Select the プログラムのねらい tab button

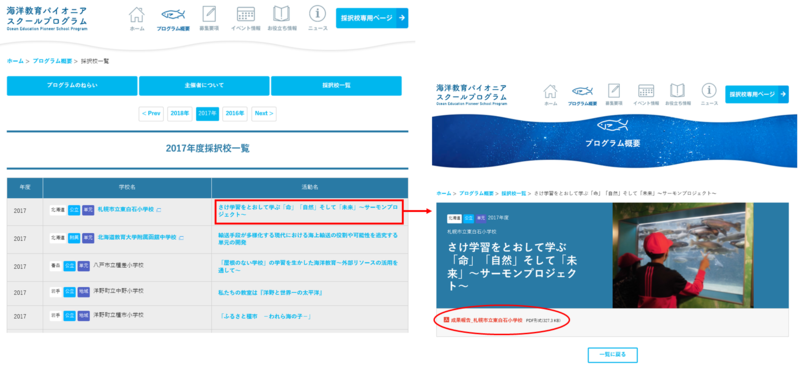(72, 86)
